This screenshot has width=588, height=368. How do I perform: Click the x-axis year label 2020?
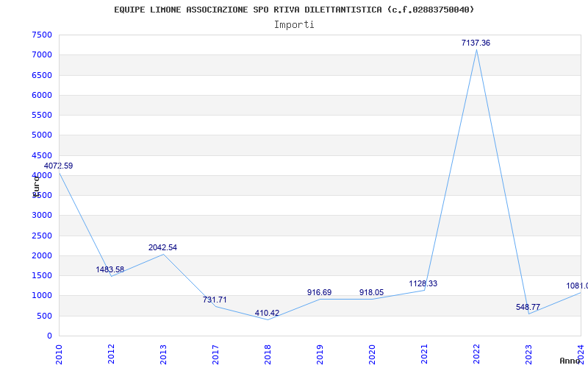(x=372, y=354)
